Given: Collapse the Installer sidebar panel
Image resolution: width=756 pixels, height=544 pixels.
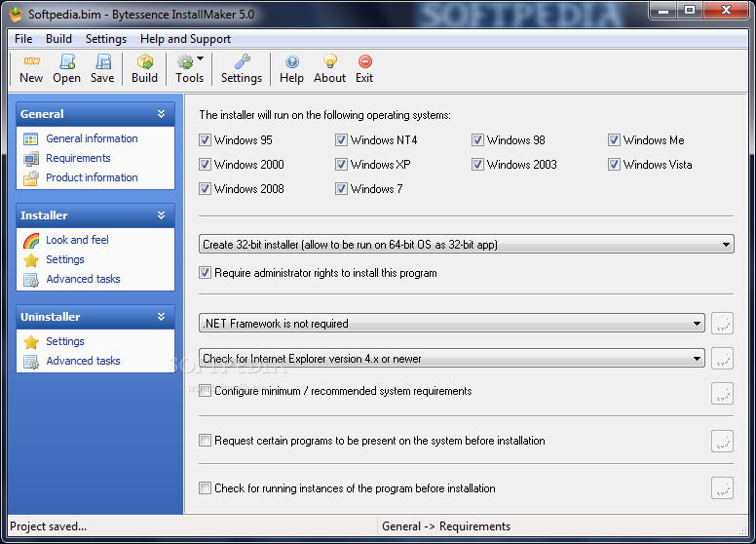Looking at the screenshot, I should tap(161, 215).
